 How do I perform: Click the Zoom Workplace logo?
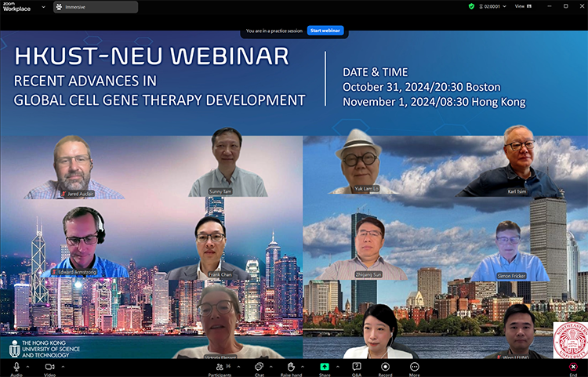coord(16,7)
